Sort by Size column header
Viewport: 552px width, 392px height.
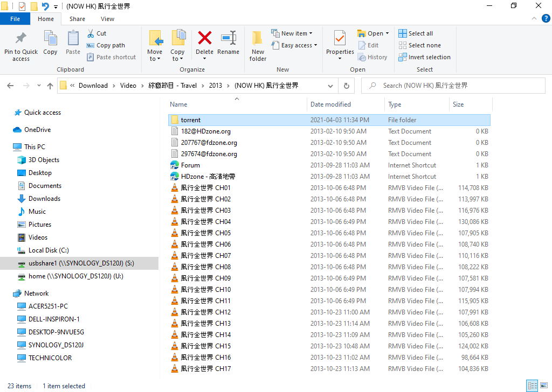point(458,104)
